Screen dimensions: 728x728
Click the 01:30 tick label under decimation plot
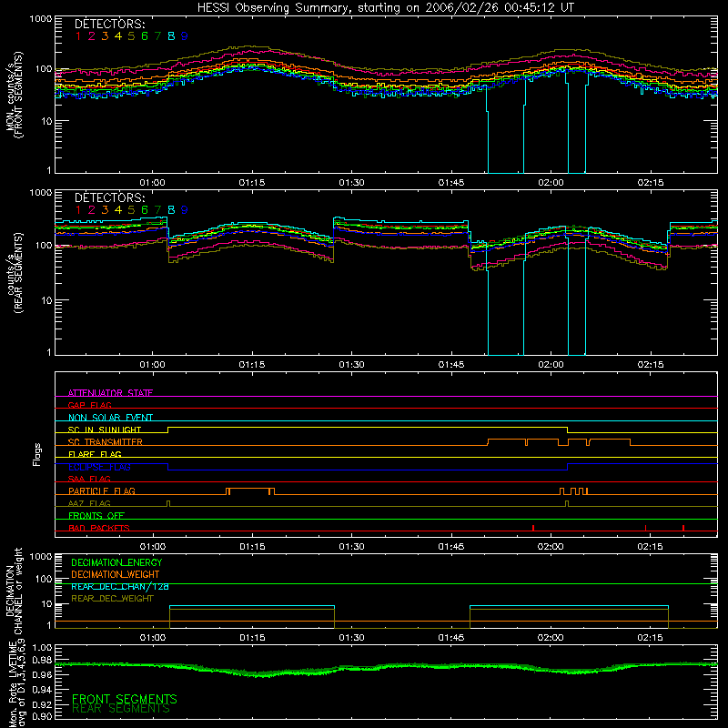[x=351, y=638]
